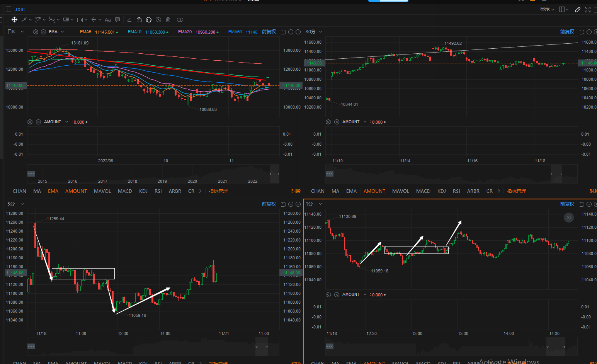The width and height of the screenshot is (597, 364).
Task: Open EMA settings gear in daily chart
Action: click(36, 32)
